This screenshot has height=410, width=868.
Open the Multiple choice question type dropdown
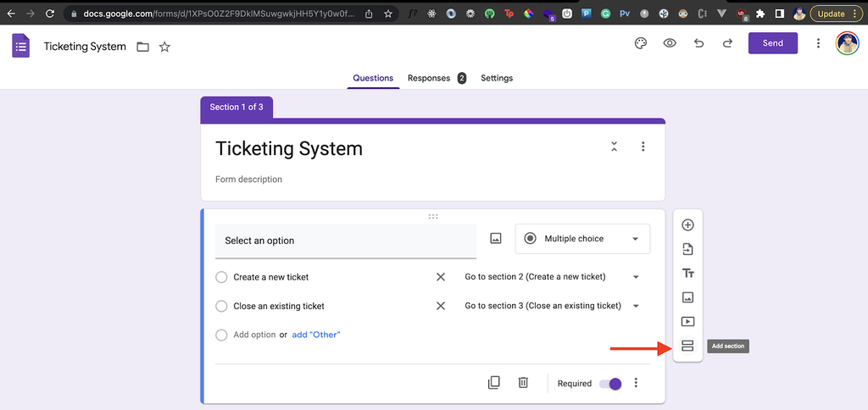pos(582,239)
